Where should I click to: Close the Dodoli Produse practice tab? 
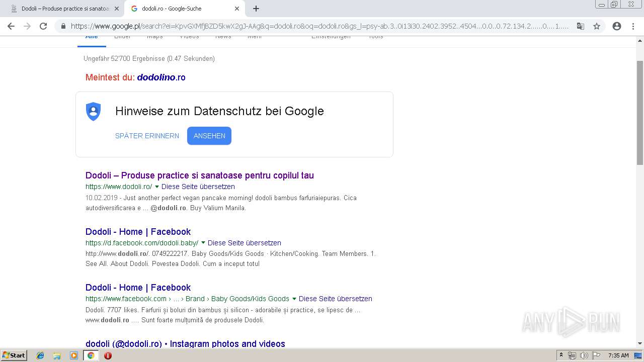tap(117, 9)
